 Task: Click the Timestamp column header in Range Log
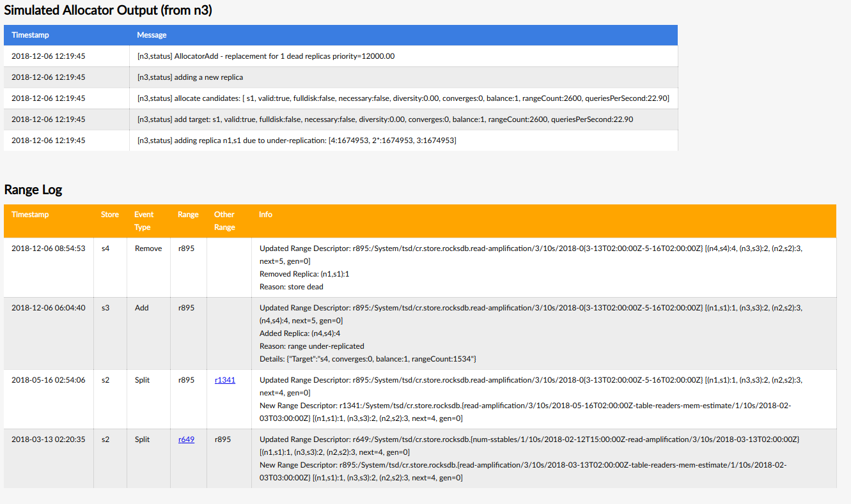pos(30,215)
